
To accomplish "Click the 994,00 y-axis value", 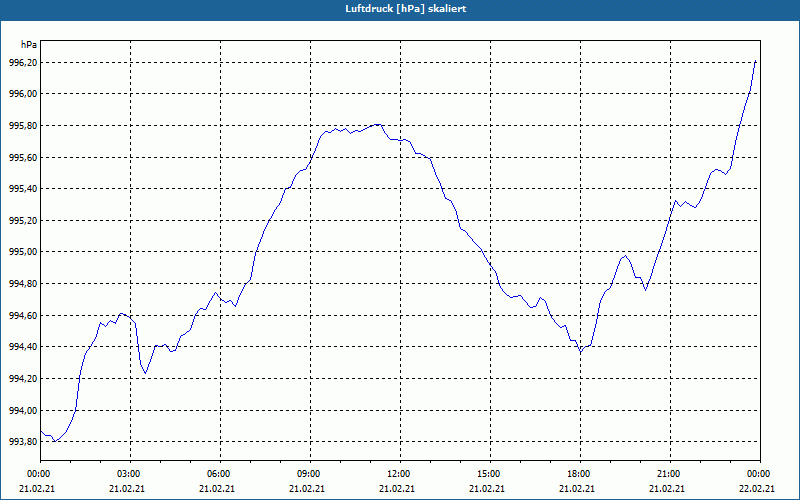I will (23, 411).
